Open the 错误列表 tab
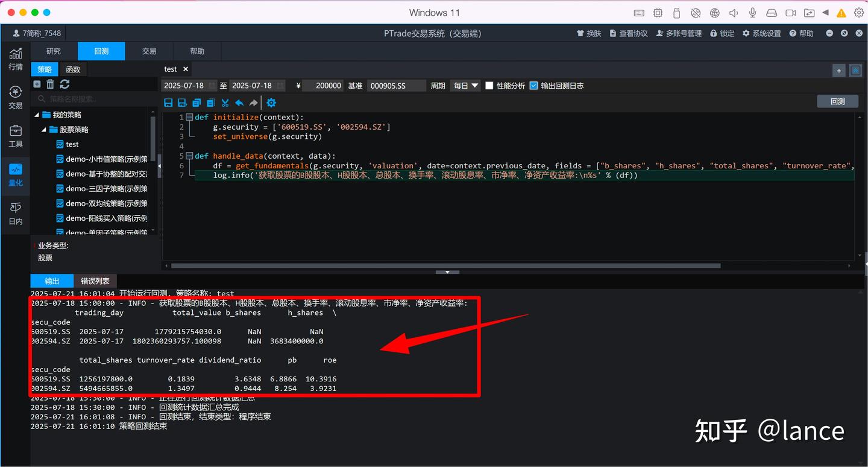 [95, 281]
